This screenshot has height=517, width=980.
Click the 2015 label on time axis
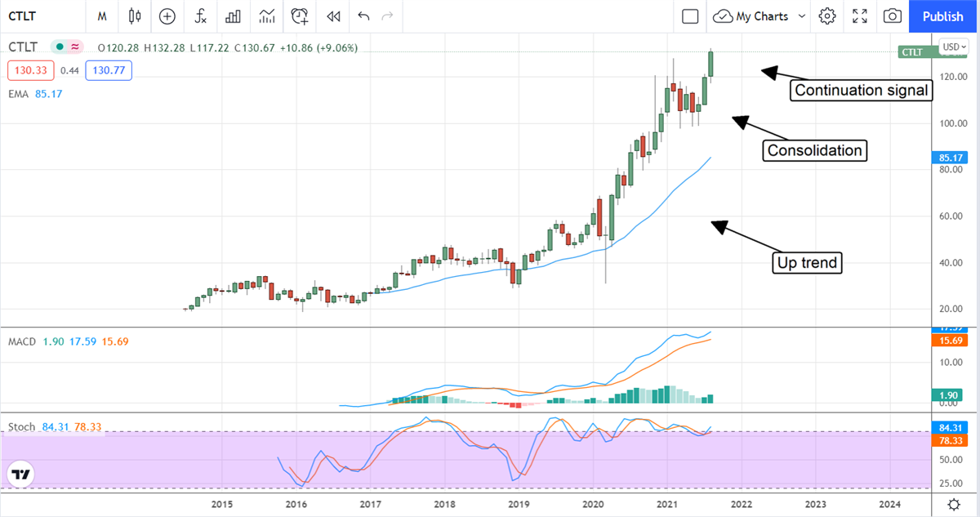(x=222, y=505)
